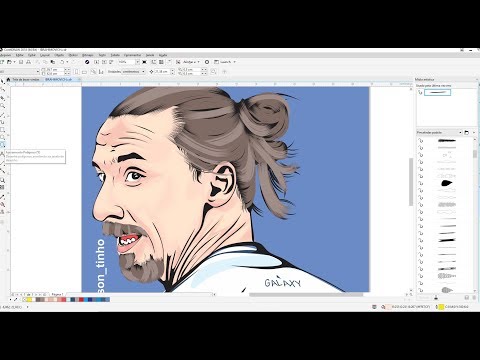Open the Exibir menu
This screenshot has height=360, width=480.
(x=32, y=55)
